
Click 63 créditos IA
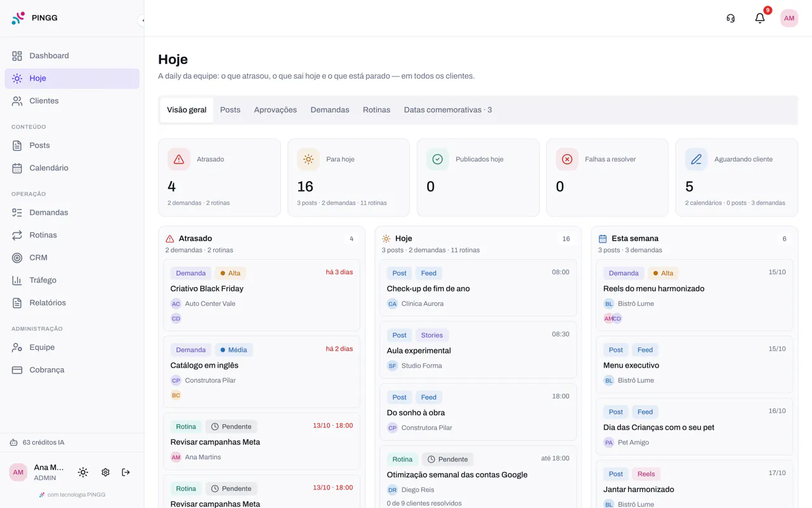pos(37,443)
